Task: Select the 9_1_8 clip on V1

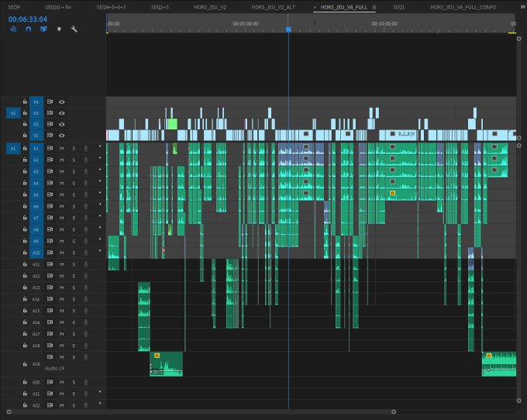Action: pos(401,134)
